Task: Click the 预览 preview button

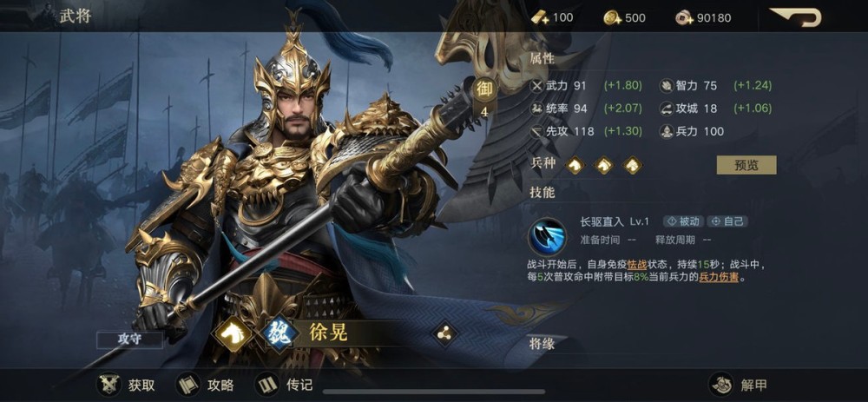Action: (x=746, y=165)
